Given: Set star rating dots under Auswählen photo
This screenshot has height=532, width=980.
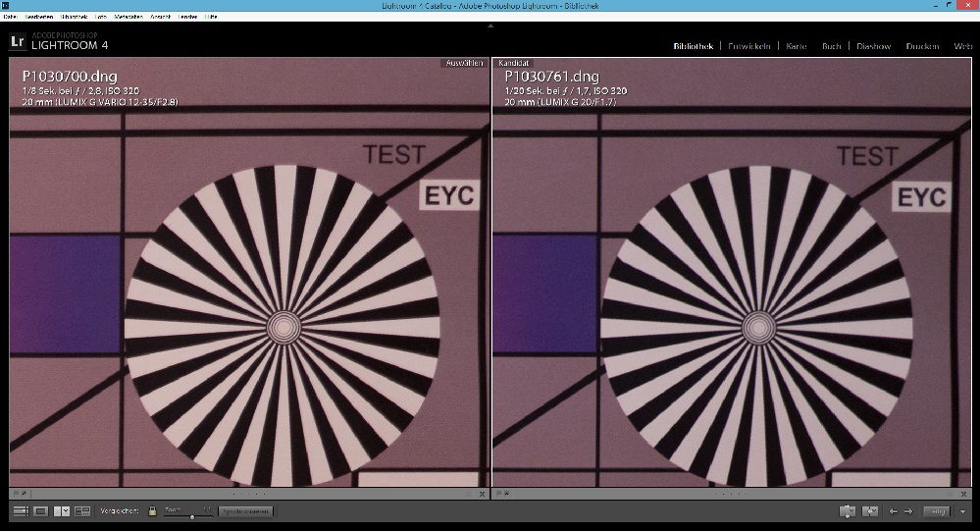Looking at the screenshot, I should [x=249, y=494].
